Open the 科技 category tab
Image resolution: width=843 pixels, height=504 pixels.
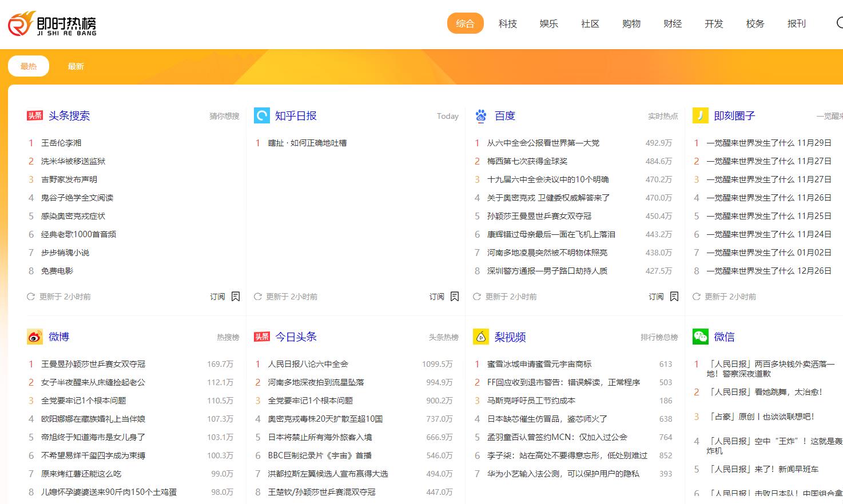click(507, 23)
